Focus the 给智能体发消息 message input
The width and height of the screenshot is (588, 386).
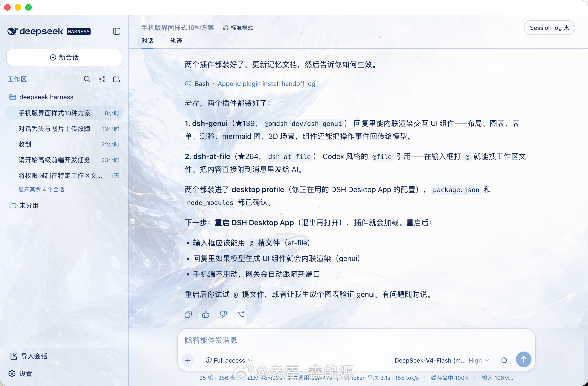(356, 340)
